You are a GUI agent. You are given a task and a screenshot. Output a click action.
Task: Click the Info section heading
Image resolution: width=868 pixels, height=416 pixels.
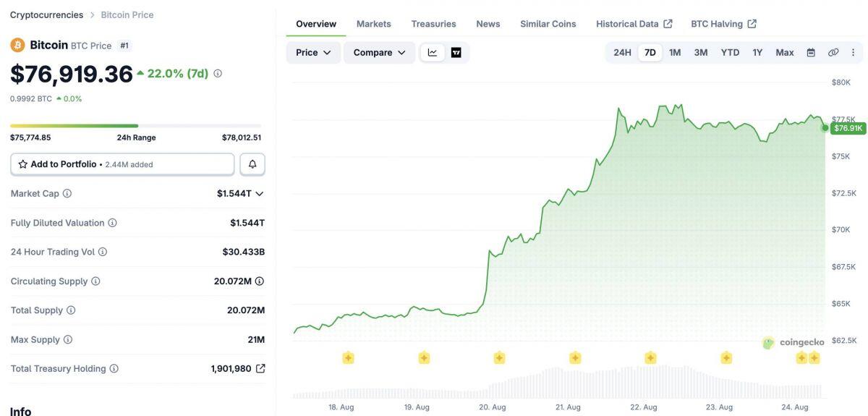tap(20, 411)
